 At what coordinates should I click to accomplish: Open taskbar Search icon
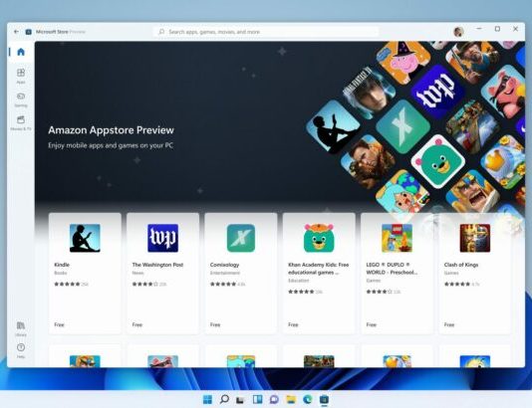pyautogui.click(x=224, y=399)
